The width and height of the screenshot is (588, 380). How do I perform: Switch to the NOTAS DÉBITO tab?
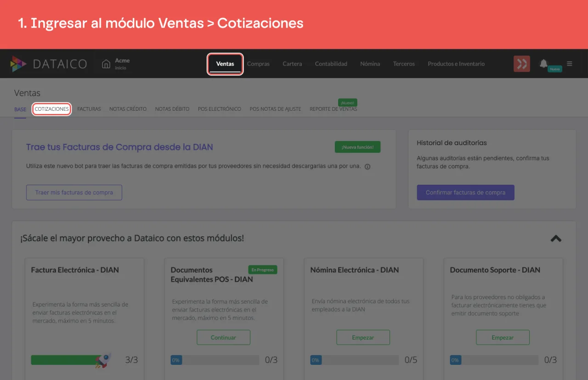tap(172, 109)
